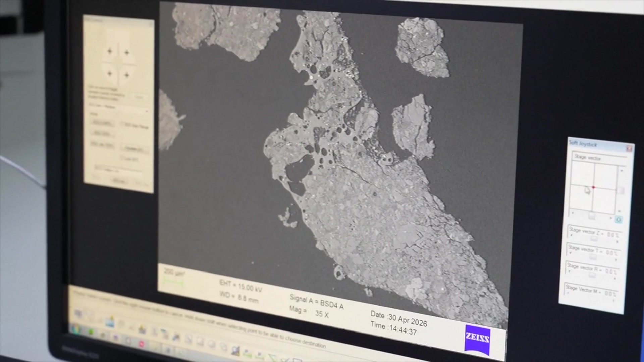The width and height of the screenshot is (644, 362).
Task: Click the horizontal slider thumb under Stage vector pad
Action: (x=592, y=216)
